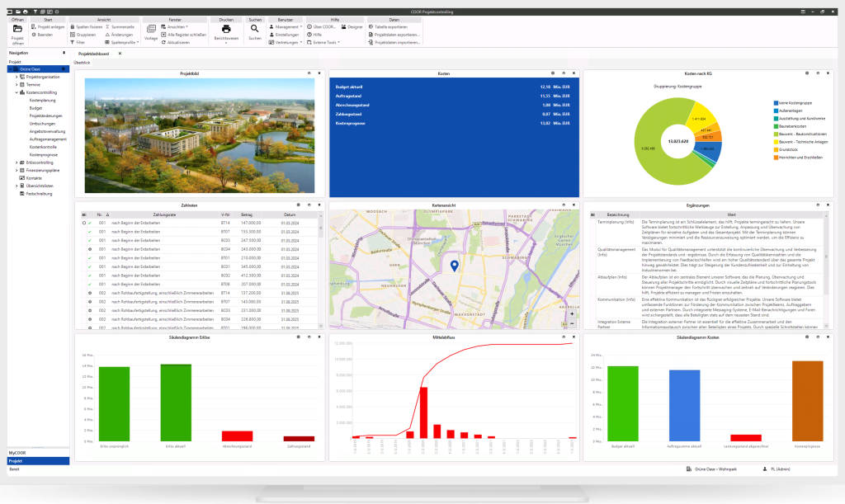Select Kostenprognose in the tree

[x=43, y=154]
